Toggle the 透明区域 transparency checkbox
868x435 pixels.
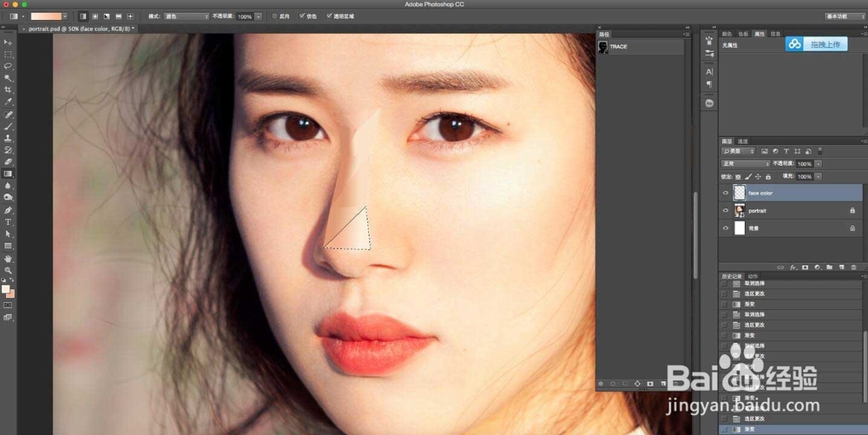[329, 16]
